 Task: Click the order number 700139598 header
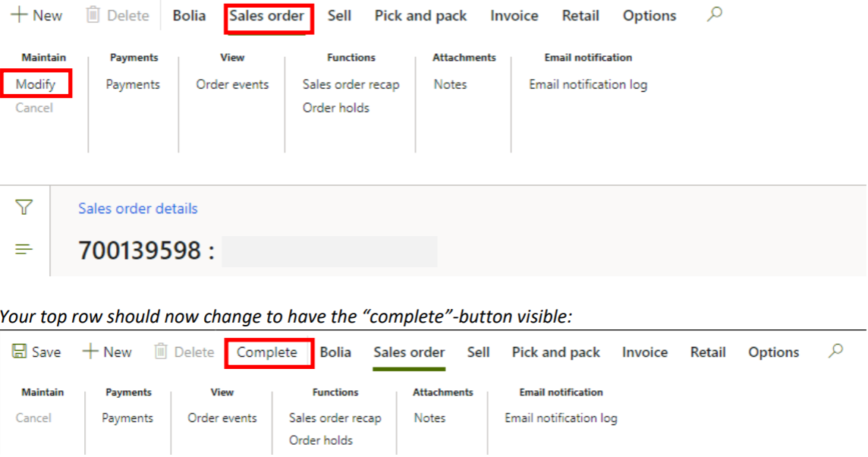pos(139,251)
